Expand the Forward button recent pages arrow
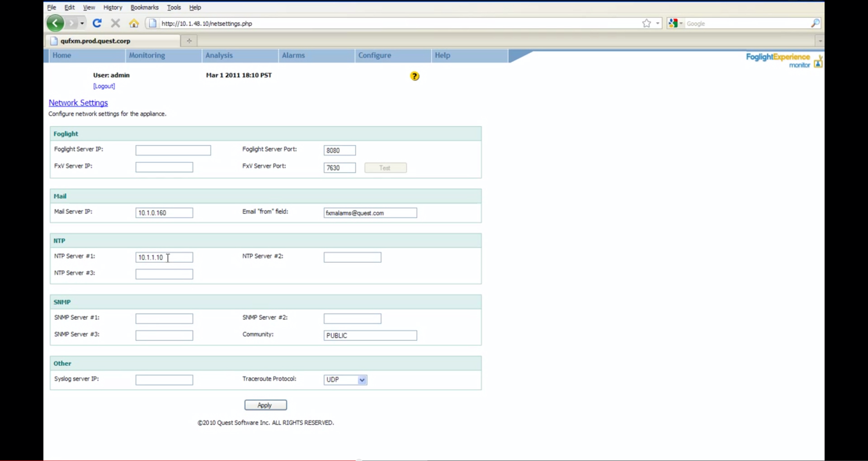Image resolution: width=868 pixels, height=461 pixels. [x=82, y=23]
